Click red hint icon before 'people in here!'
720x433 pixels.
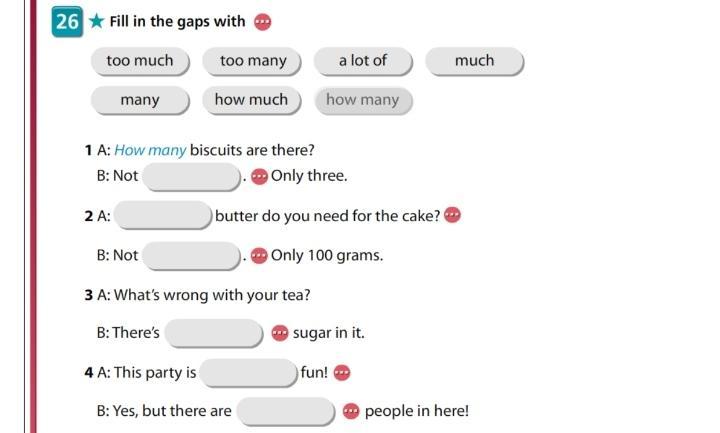coord(351,411)
